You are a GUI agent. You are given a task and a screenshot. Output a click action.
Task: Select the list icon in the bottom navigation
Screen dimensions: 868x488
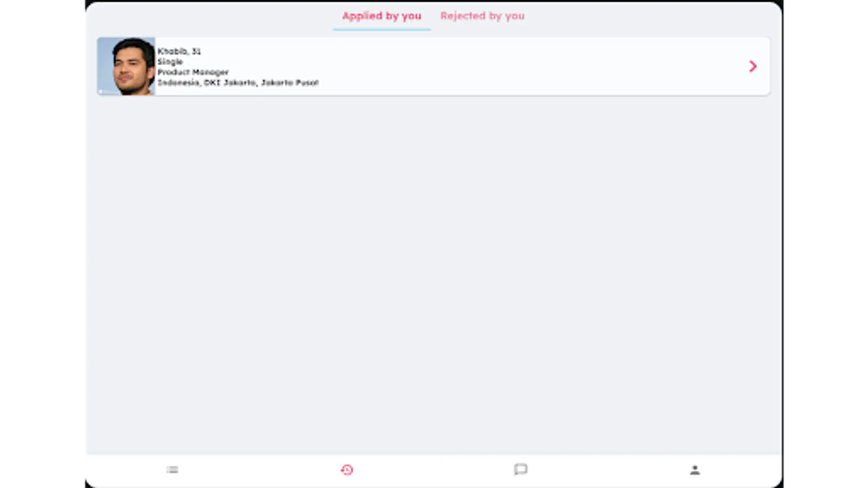point(173,470)
